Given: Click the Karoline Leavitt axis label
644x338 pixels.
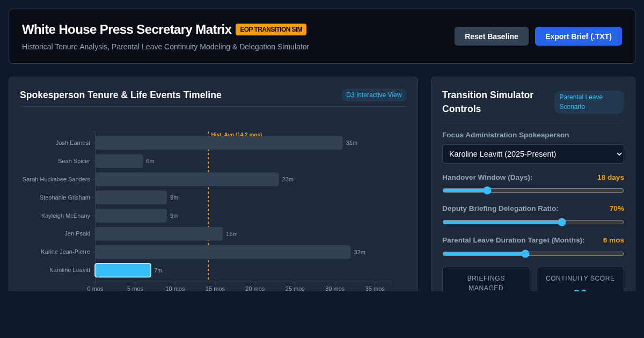Looking at the screenshot, I should click(x=70, y=270).
